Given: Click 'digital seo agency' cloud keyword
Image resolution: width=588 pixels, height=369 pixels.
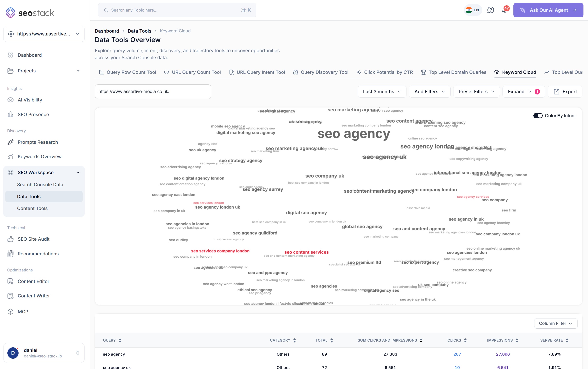Looking at the screenshot, I should (x=306, y=213).
